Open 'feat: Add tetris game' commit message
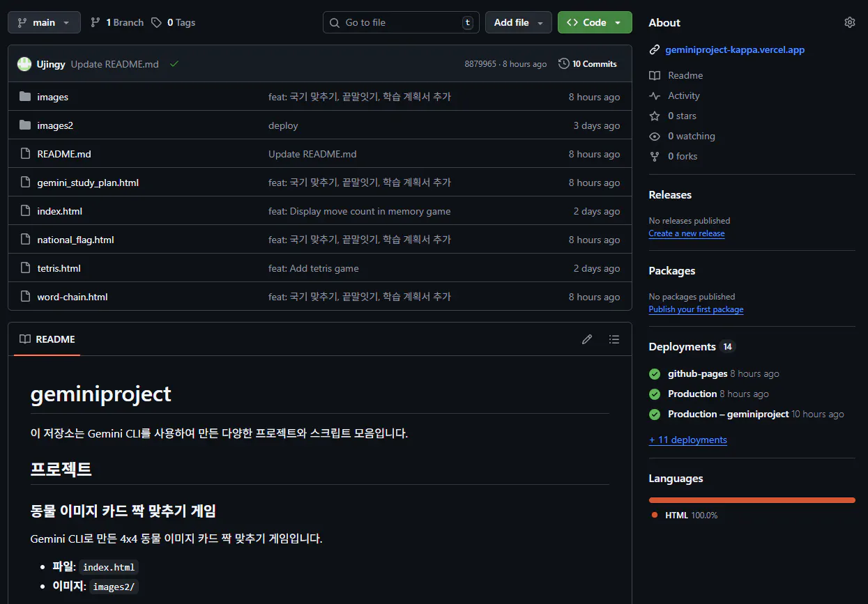This screenshot has width=868, height=604. tap(314, 268)
